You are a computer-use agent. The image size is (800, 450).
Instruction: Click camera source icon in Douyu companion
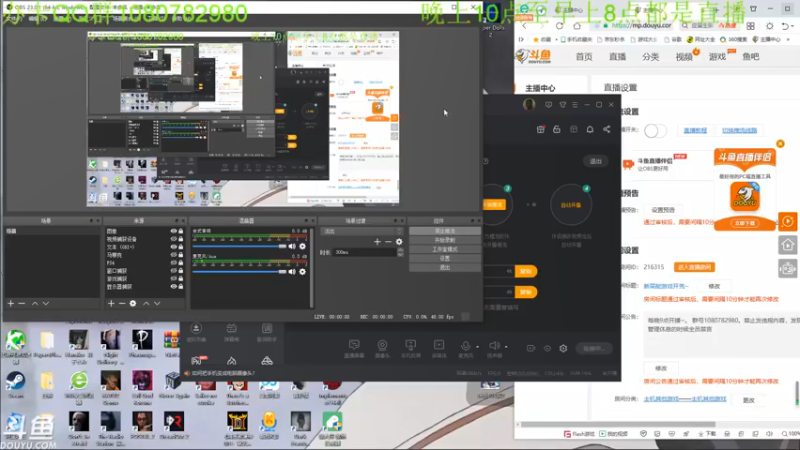382,345
